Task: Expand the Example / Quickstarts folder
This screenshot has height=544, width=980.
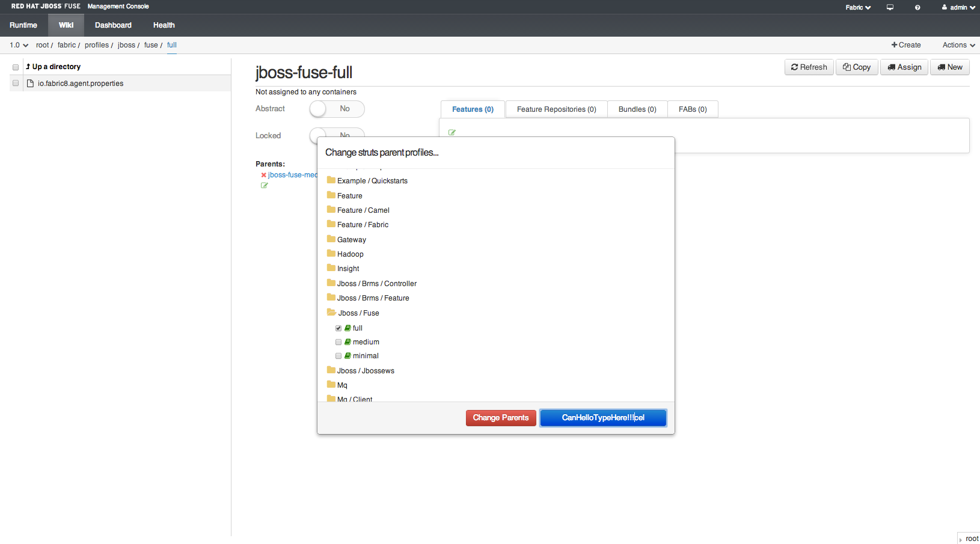Action: (x=367, y=181)
